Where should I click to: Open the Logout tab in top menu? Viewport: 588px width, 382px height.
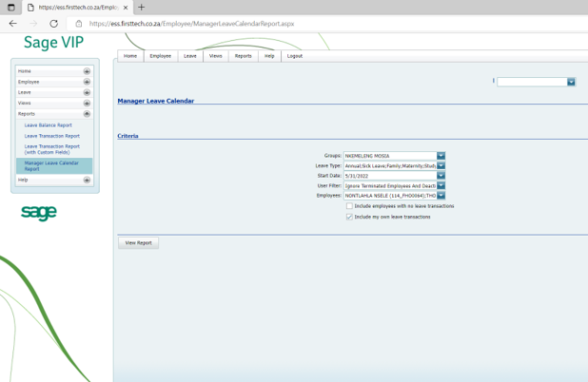tap(295, 56)
